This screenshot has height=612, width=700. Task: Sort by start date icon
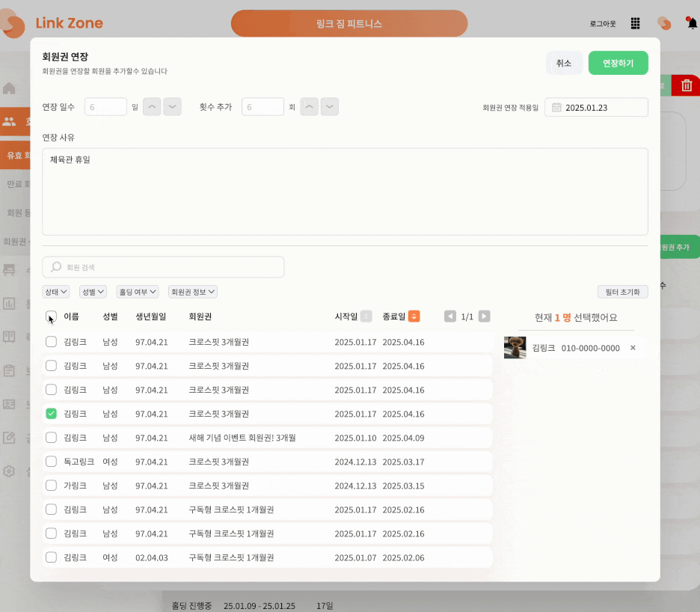[x=366, y=316]
